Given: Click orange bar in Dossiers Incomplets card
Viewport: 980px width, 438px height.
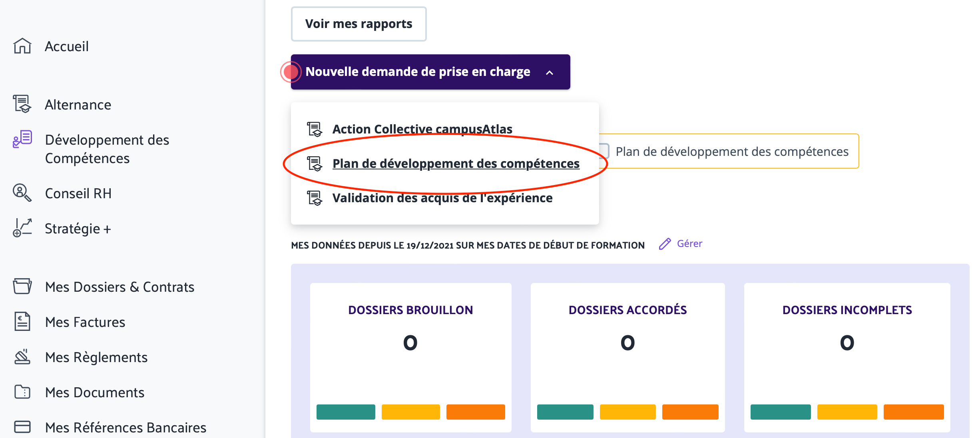Looking at the screenshot, I should (914, 412).
